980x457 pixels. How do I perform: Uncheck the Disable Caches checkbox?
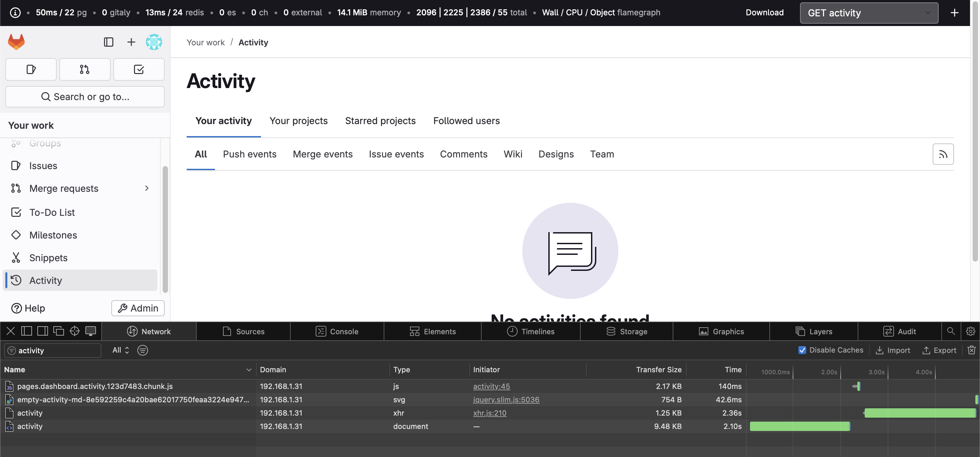coord(802,350)
